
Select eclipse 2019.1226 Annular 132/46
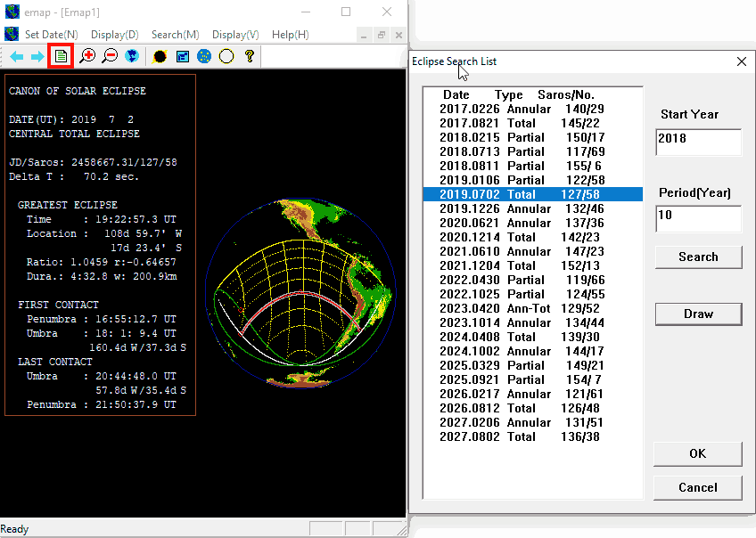(533, 208)
